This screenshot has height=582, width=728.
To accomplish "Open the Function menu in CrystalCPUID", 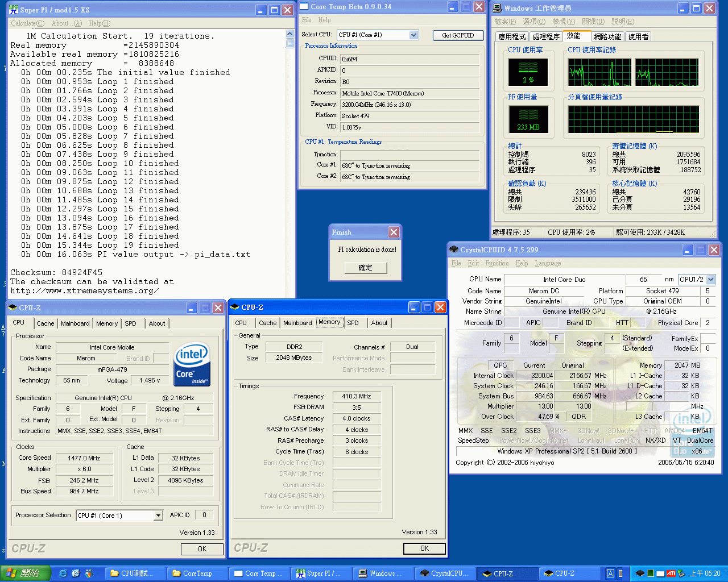I will [497, 263].
